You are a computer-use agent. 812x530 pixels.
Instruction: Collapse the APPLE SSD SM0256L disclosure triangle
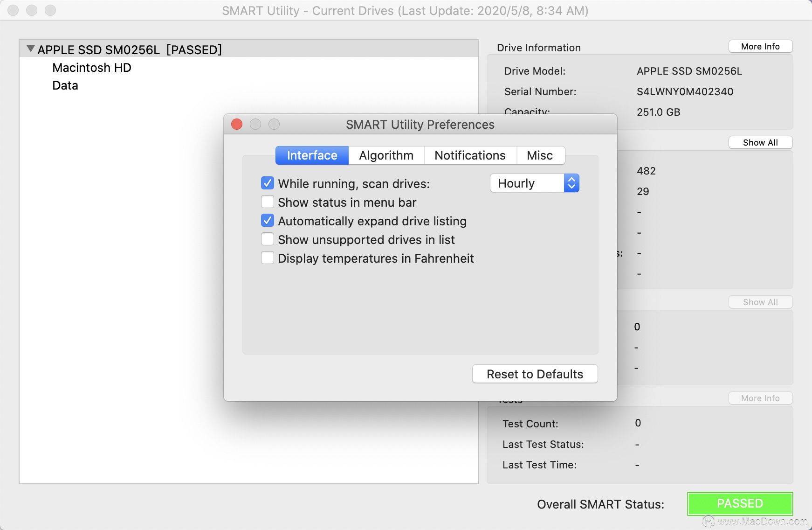pos(31,49)
